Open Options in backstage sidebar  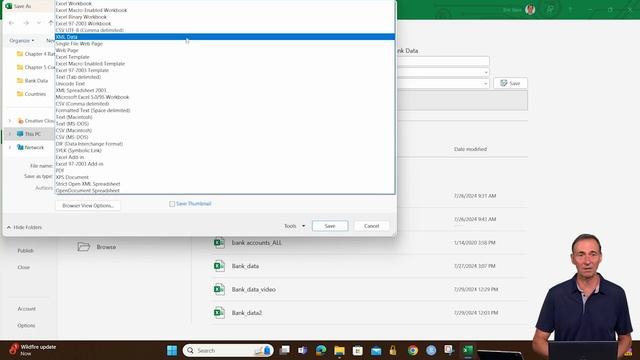point(26,326)
